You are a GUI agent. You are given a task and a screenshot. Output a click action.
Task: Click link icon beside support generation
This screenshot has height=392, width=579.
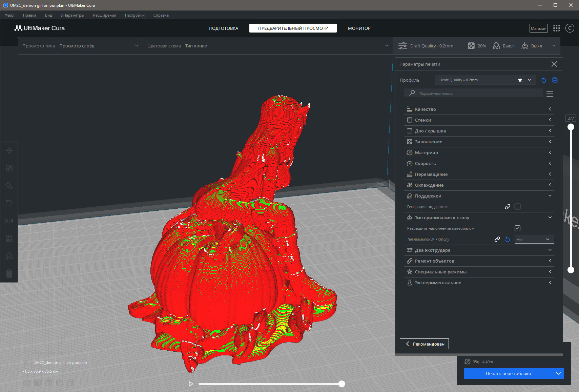(508, 207)
